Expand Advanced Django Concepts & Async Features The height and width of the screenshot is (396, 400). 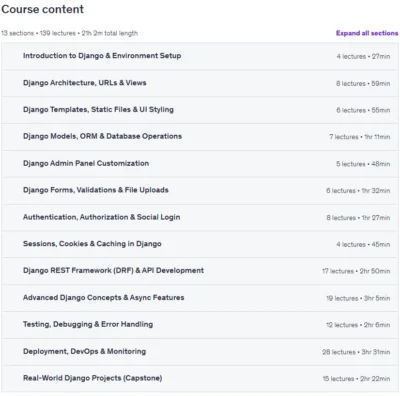pos(200,298)
